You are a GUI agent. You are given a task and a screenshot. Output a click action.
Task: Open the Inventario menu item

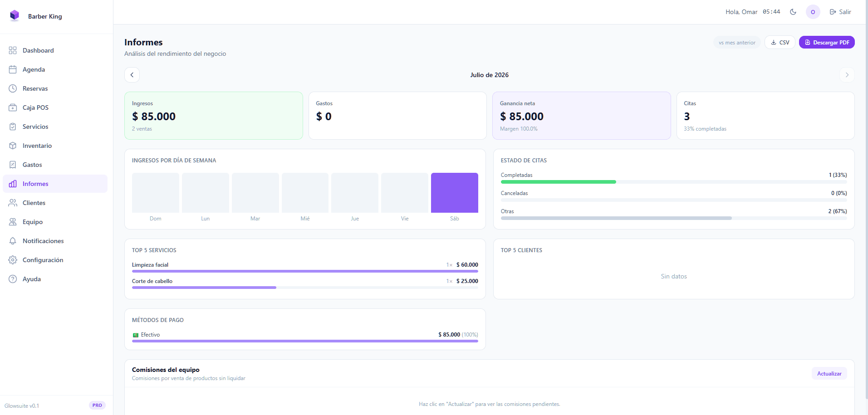[55, 146]
